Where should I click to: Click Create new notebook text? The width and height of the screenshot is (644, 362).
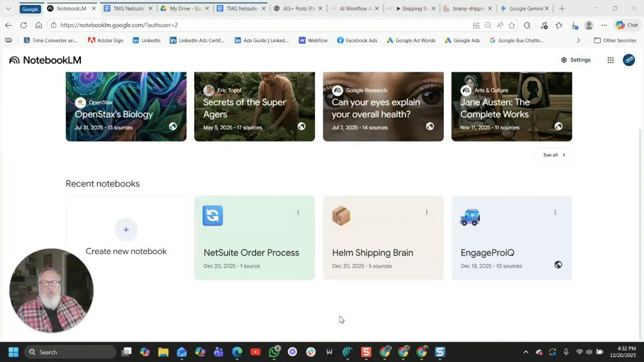coord(126,251)
